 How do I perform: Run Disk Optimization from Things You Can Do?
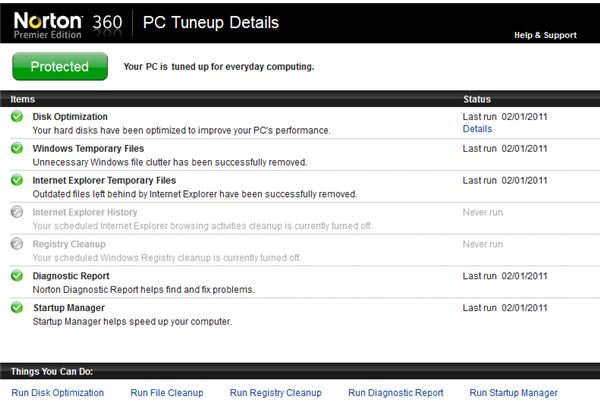pos(57,393)
